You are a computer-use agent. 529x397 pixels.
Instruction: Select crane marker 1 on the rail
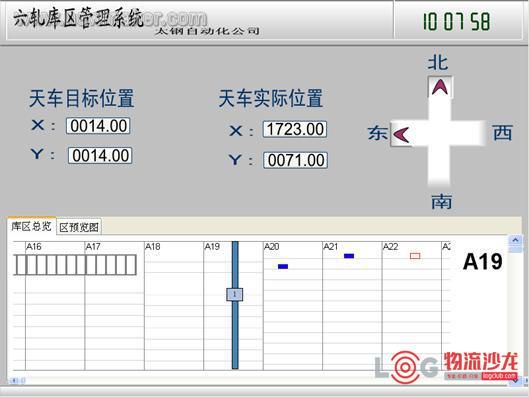point(234,294)
